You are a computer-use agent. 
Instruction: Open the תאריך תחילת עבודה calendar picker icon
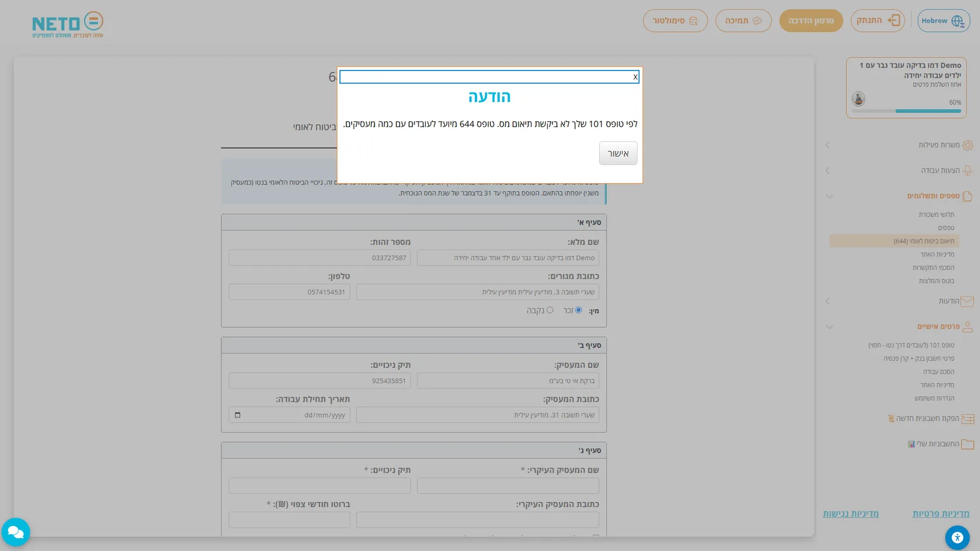237,415
